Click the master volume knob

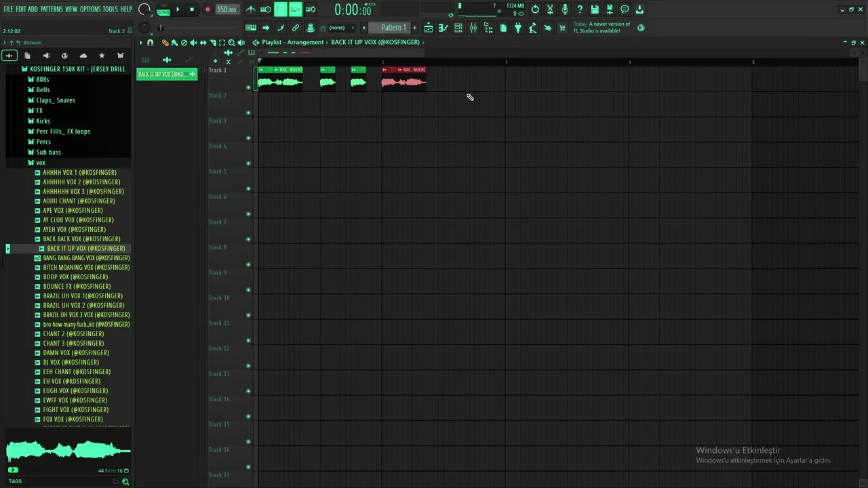(x=144, y=9)
